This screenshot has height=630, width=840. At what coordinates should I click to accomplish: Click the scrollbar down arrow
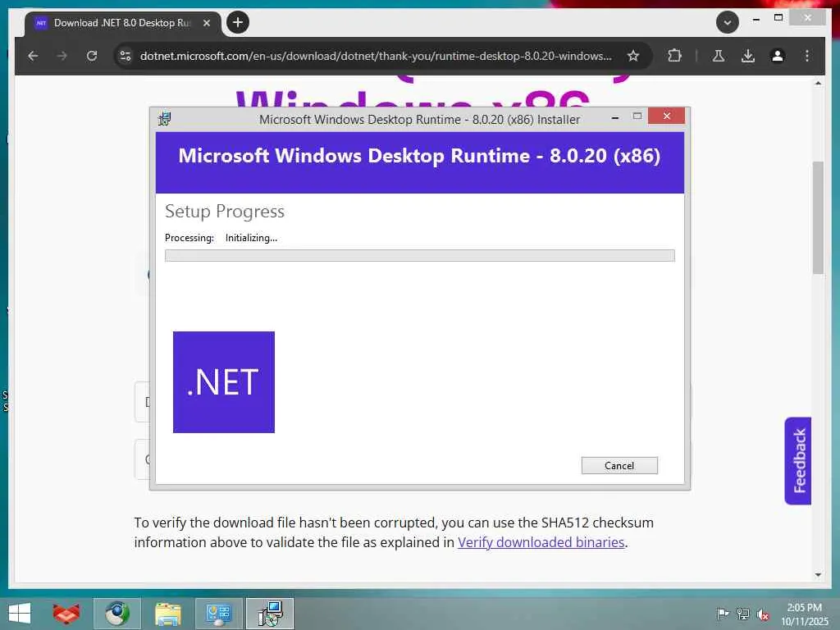818,575
